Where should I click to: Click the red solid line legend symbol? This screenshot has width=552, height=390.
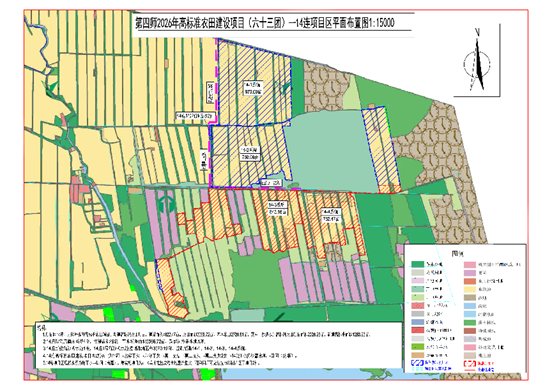click(470, 369)
